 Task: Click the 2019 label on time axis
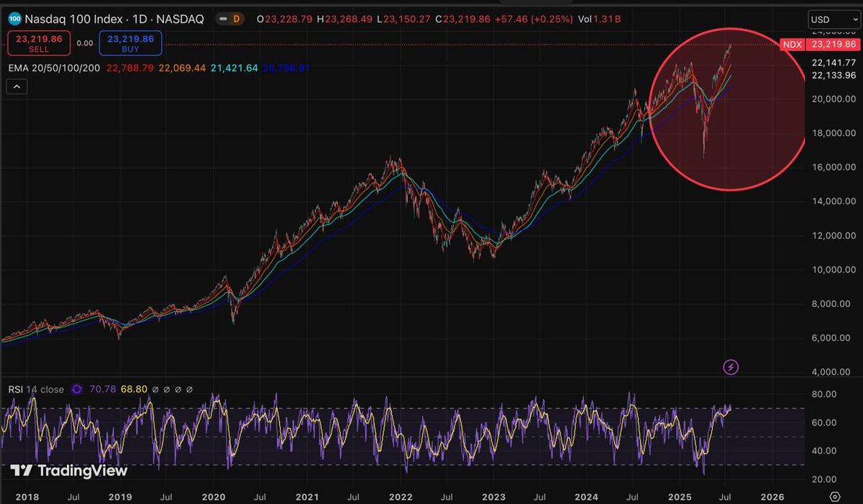tap(120, 497)
